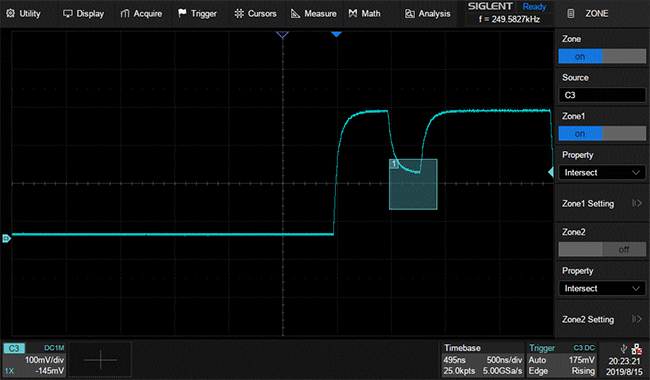
Task: Open the Trigger descriptor box
Action: pyautogui.click(x=561, y=359)
